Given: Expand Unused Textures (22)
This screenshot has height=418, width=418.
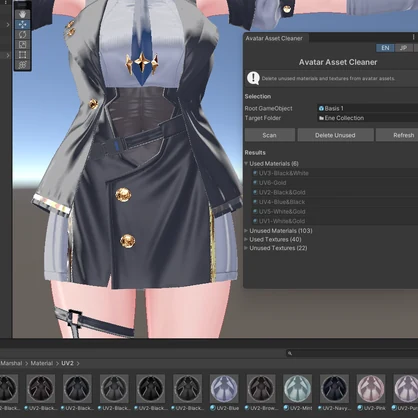Looking at the screenshot, I should (246, 248).
